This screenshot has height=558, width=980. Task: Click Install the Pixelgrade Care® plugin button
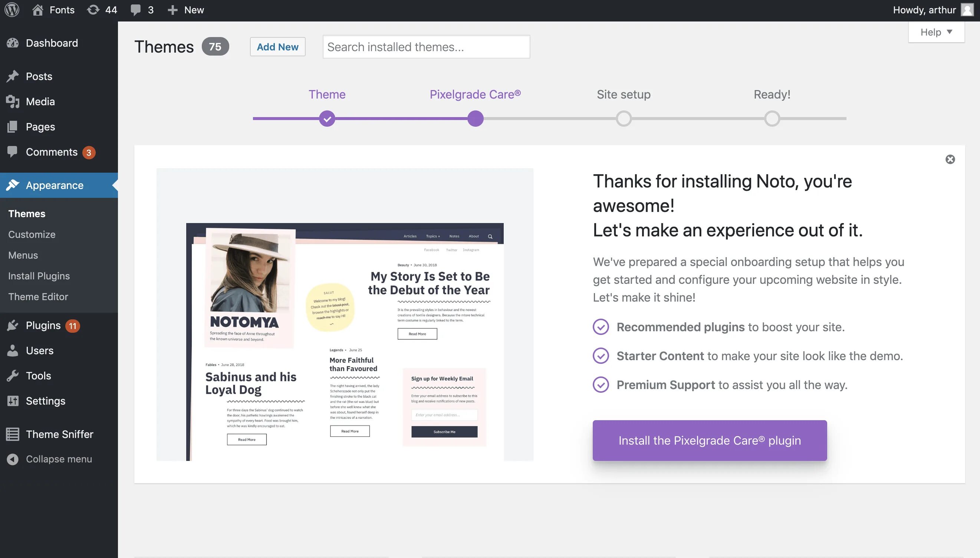tap(710, 440)
